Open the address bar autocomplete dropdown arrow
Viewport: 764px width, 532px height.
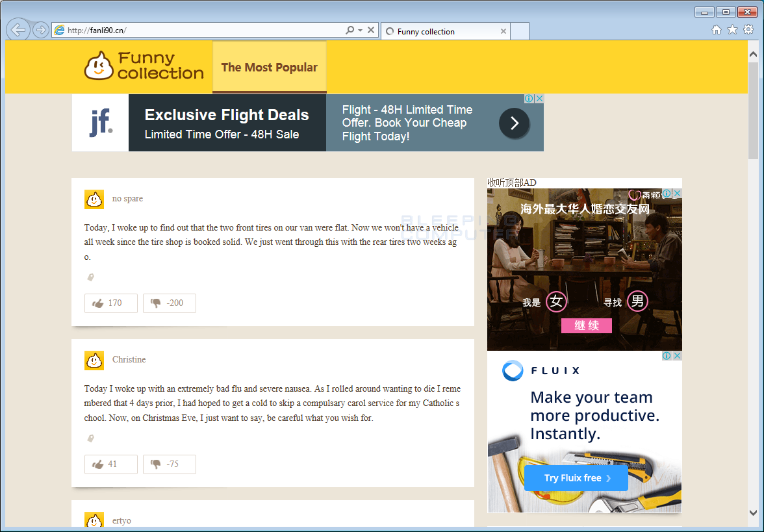click(x=360, y=30)
